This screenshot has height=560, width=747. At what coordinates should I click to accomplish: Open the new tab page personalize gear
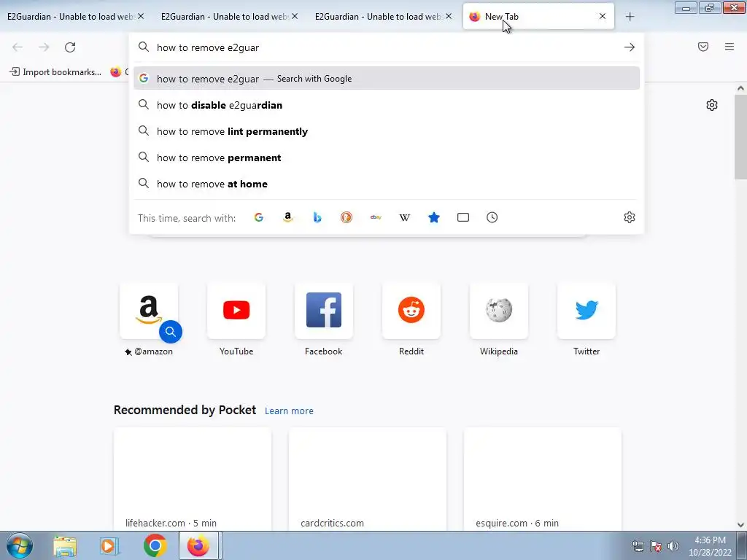[x=712, y=105]
